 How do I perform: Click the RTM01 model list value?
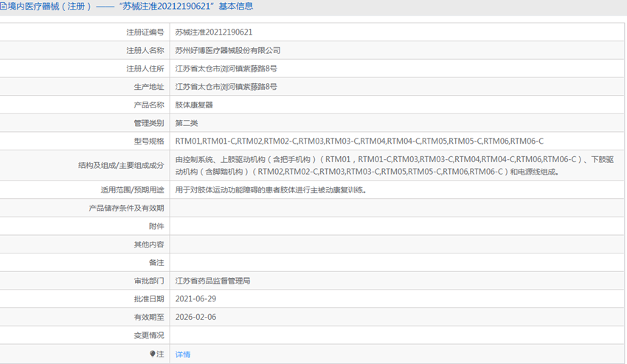point(359,141)
